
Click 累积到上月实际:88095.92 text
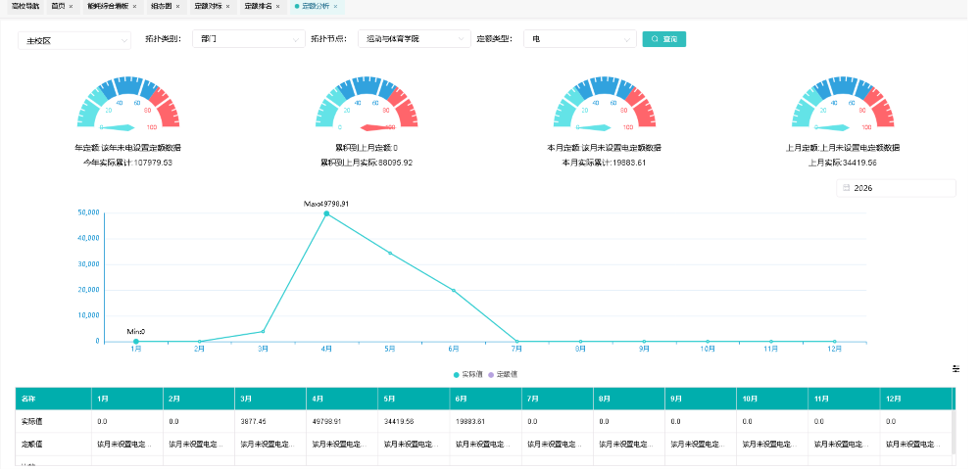point(367,163)
